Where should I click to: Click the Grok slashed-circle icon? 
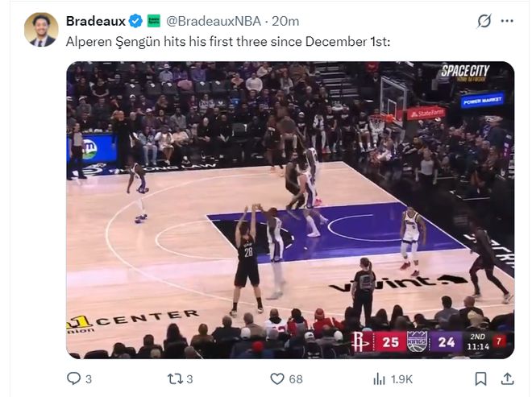(x=484, y=21)
